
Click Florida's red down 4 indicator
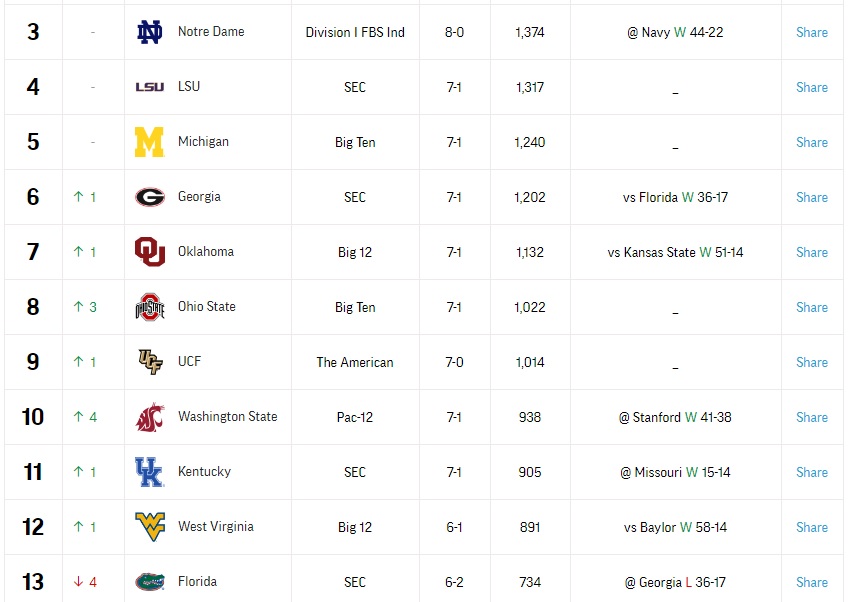click(85, 582)
